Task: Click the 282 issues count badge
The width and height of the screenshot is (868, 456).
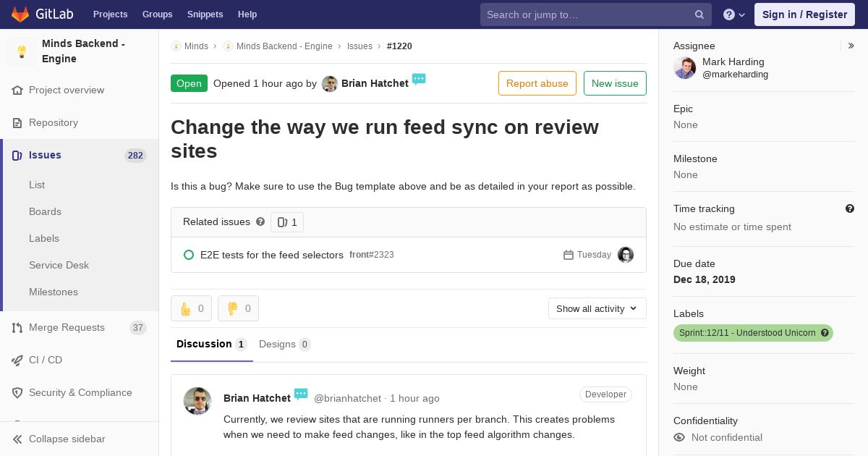Action: (135, 156)
